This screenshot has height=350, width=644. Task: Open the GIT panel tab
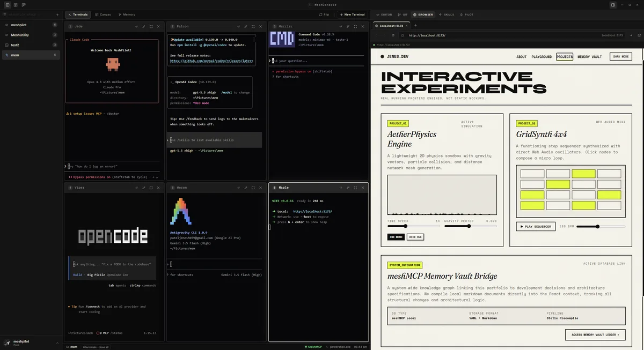(402, 14)
